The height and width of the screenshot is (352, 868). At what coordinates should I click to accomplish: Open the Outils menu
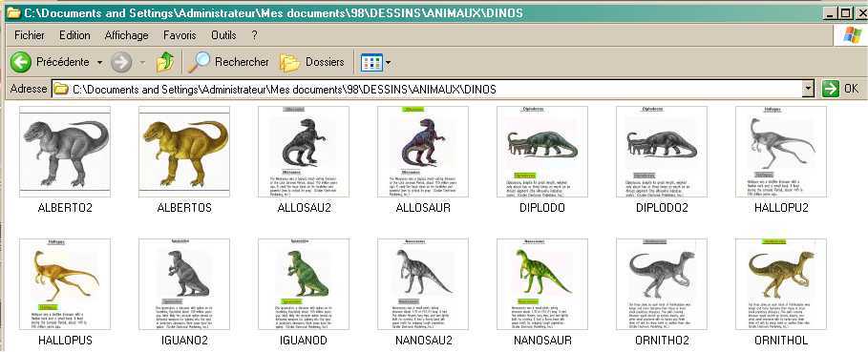coord(223,34)
